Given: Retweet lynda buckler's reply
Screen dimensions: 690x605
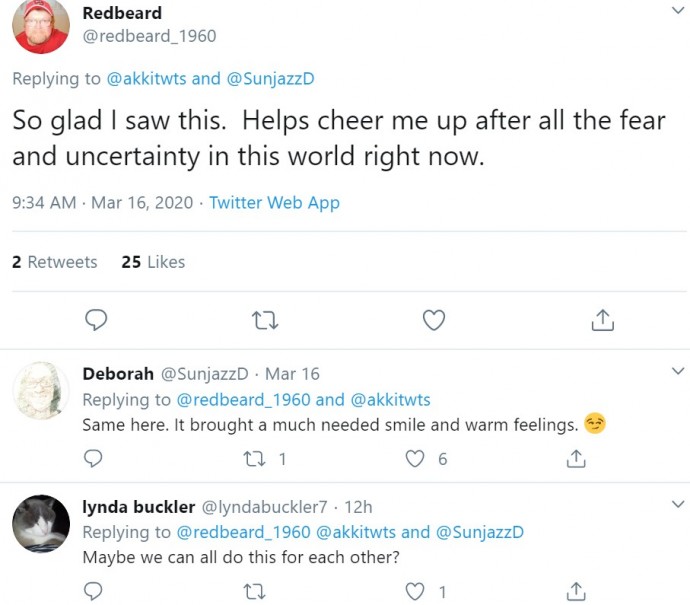Looking at the screenshot, I should 255,592.
